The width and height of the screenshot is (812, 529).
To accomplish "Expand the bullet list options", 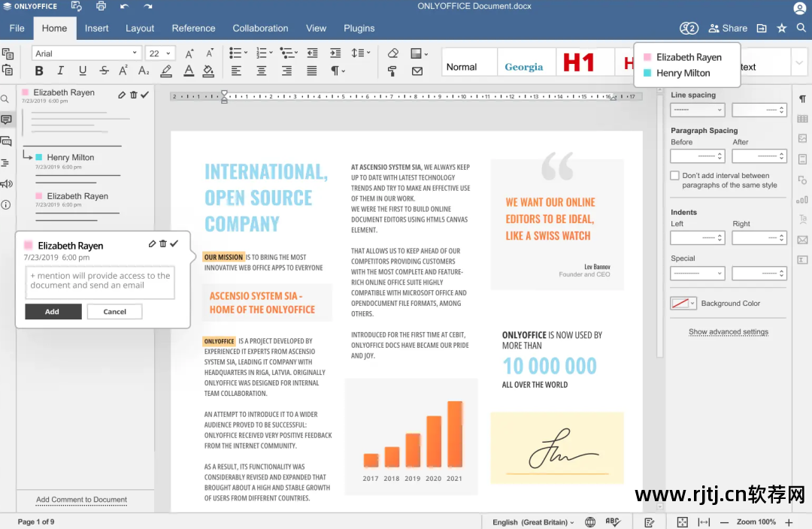I will click(x=245, y=53).
